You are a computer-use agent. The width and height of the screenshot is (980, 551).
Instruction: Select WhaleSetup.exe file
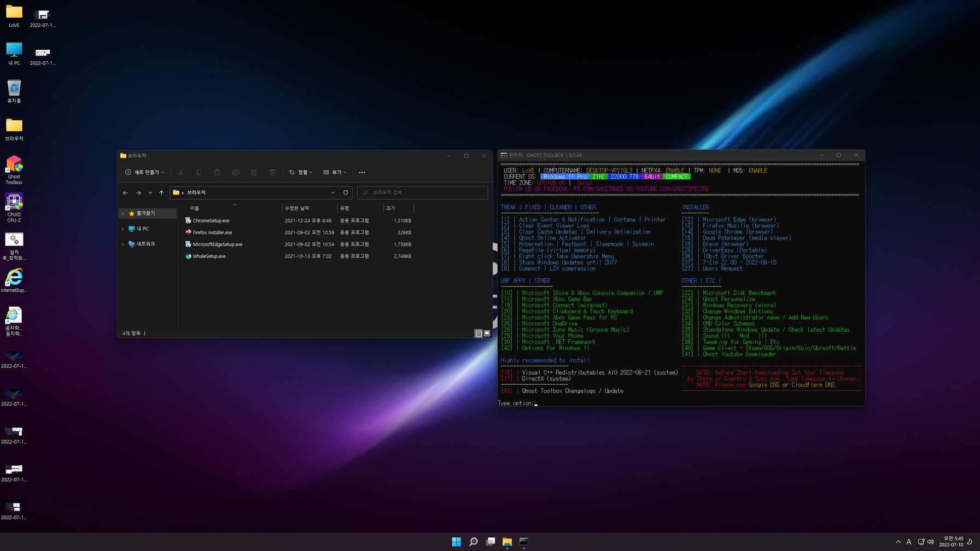(209, 256)
